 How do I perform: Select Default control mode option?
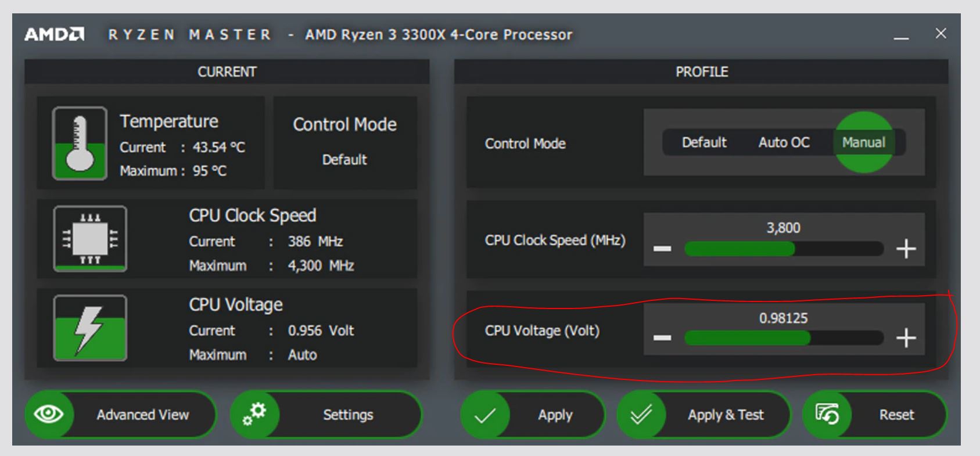pos(704,142)
